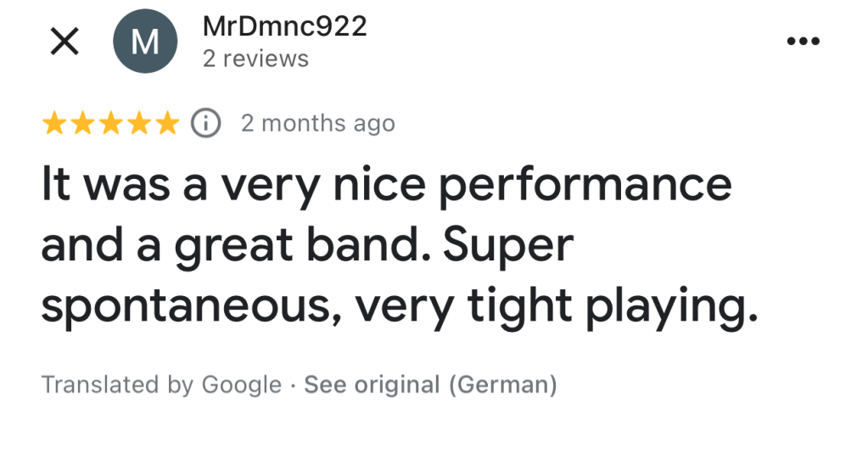Click the "2 months ago" timestamp
The width and height of the screenshot is (868, 459).
[x=318, y=123]
